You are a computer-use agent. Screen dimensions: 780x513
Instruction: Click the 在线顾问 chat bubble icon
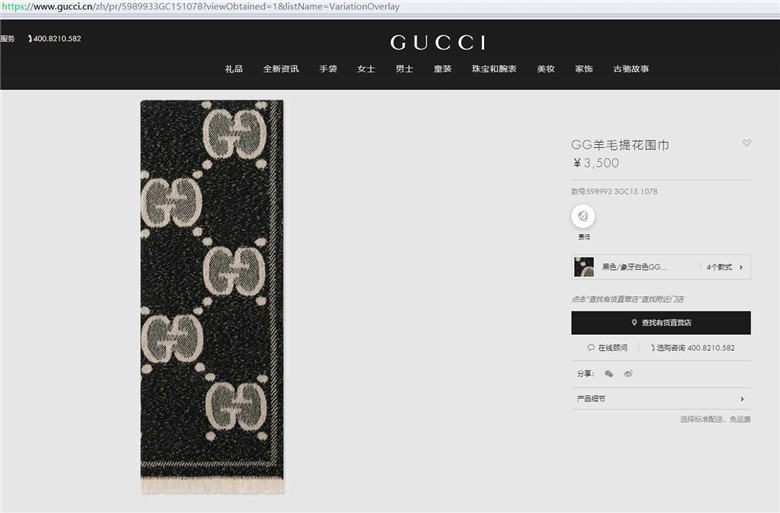[x=591, y=347]
